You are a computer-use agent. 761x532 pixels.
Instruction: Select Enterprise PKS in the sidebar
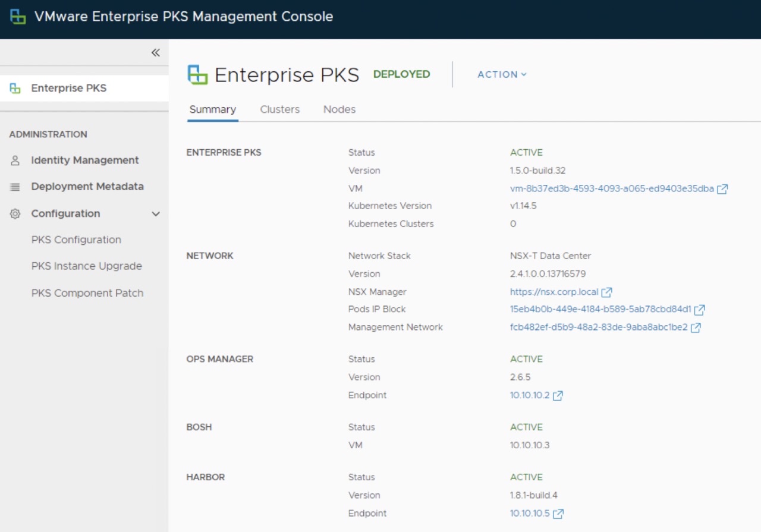click(84, 89)
